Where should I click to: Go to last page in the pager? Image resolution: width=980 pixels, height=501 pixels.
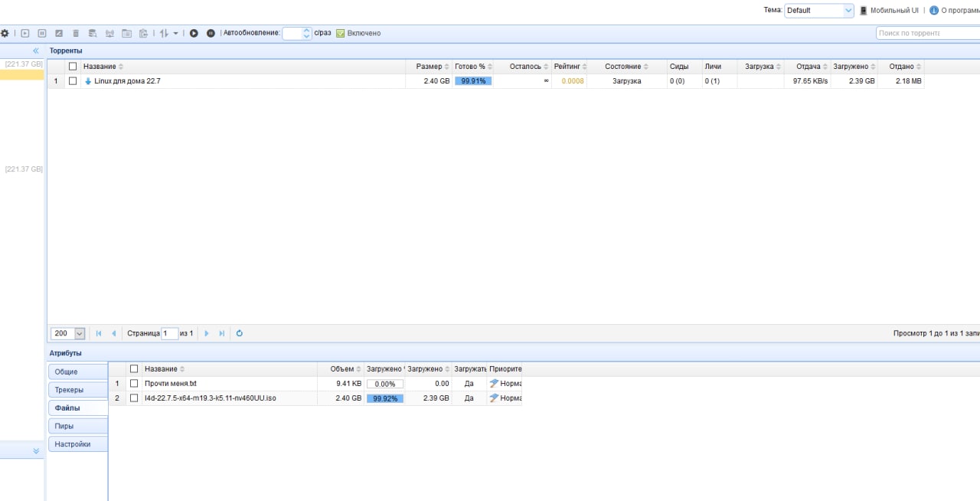(222, 333)
